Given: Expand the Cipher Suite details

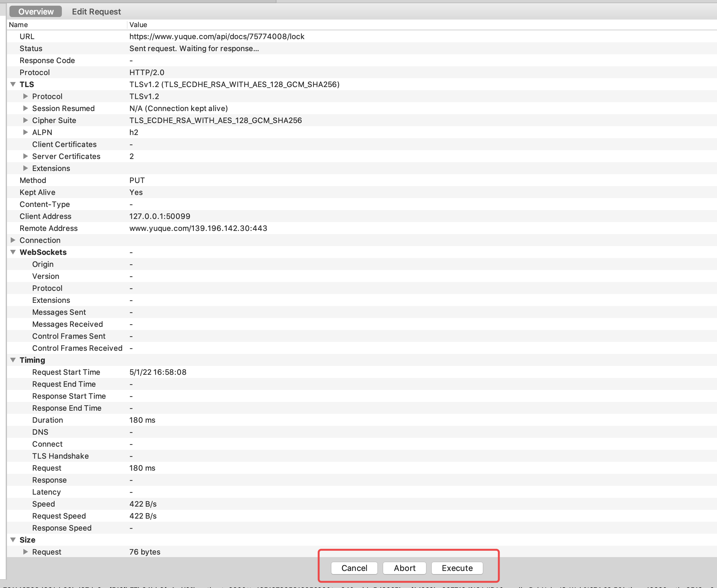Looking at the screenshot, I should coord(26,120).
